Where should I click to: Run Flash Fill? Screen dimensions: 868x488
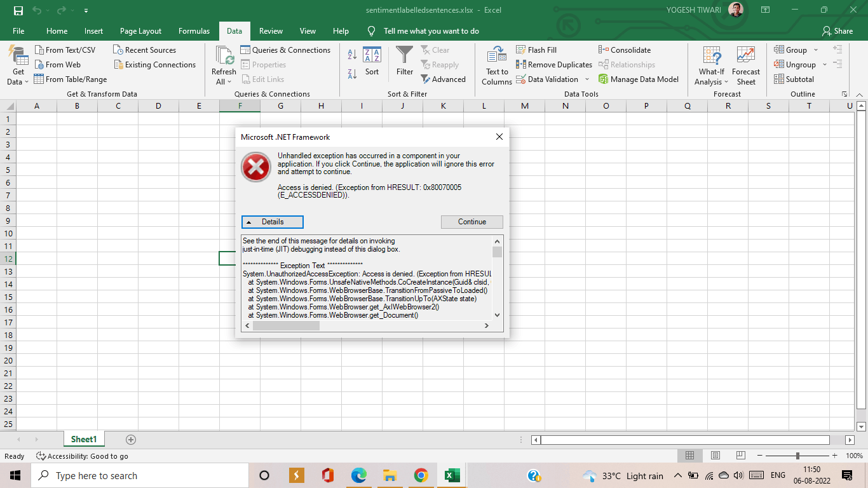pos(536,50)
